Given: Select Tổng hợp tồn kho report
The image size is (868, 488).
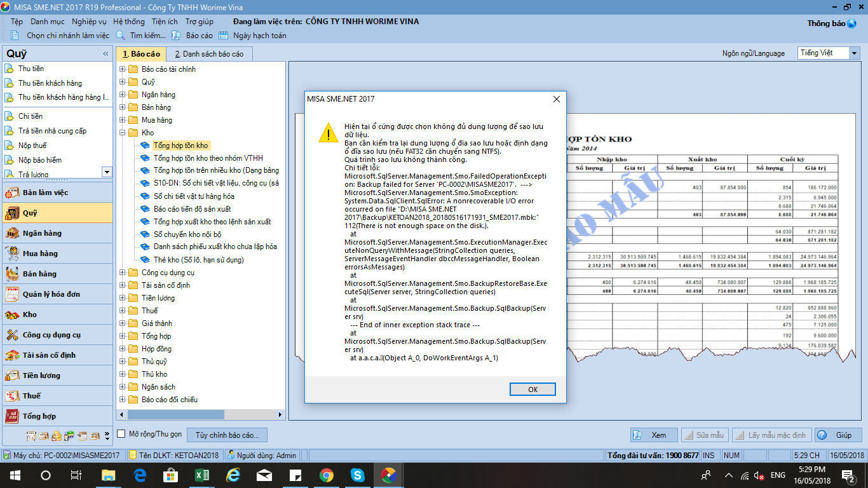Looking at the screenshot, I should [x=180, y=146].
